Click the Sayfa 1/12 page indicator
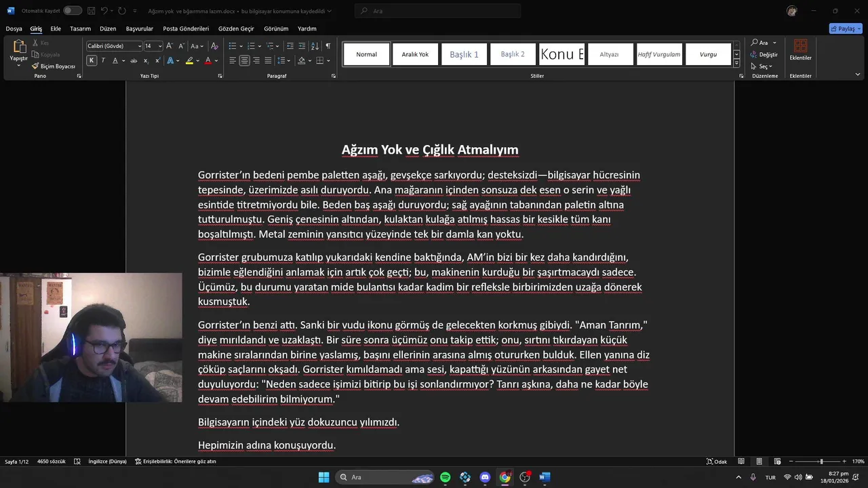 coord(16,462)
